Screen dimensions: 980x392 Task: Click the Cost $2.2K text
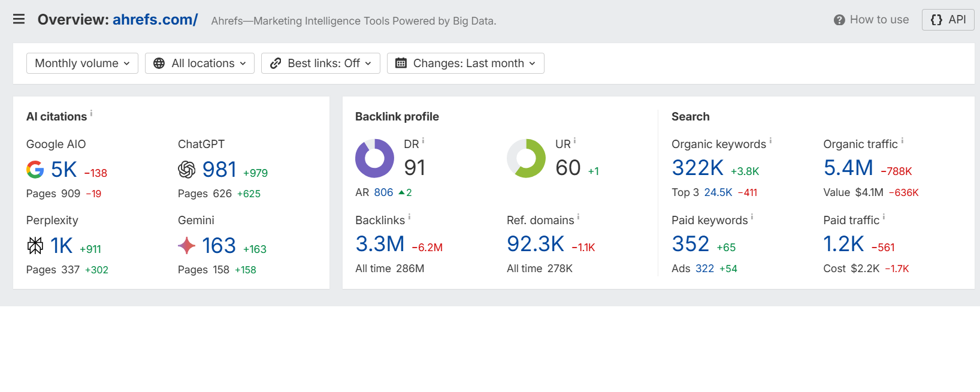[x=852, y=269]
